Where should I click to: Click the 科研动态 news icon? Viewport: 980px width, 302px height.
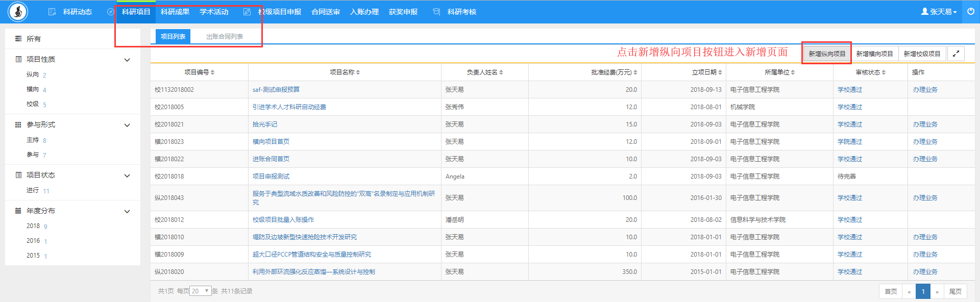[x=52, y=12]
